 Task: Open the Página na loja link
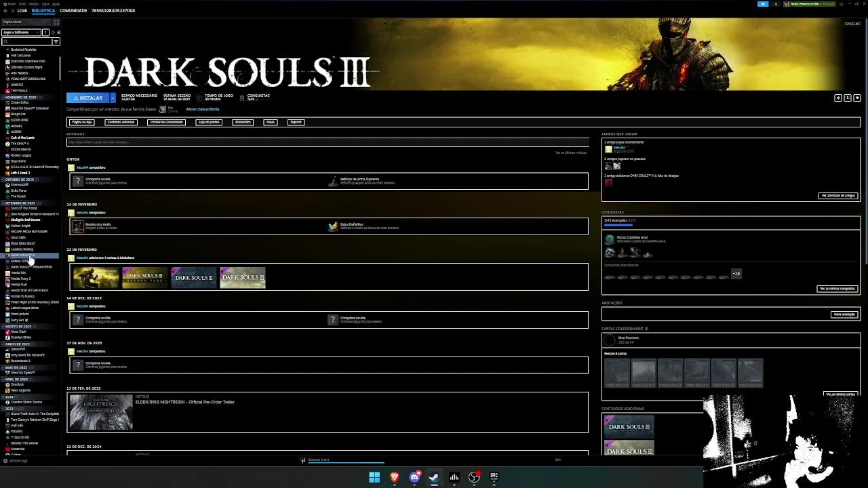(x=81, y=122)
